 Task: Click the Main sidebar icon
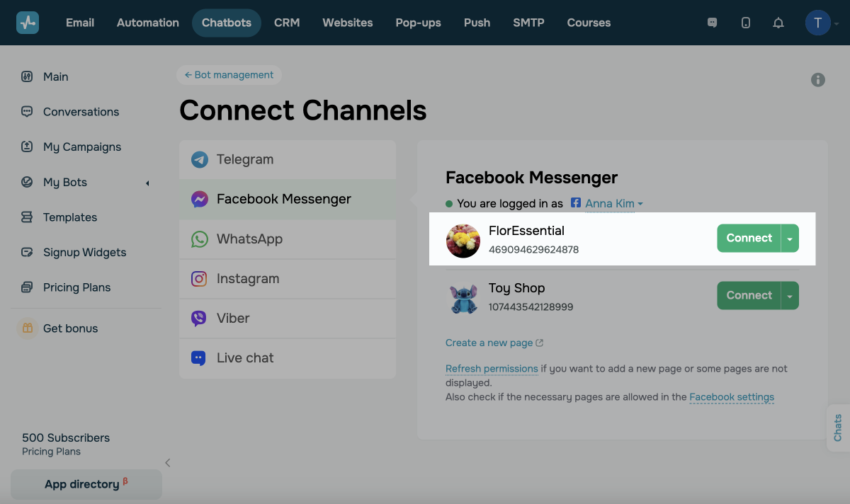point(27,76)
